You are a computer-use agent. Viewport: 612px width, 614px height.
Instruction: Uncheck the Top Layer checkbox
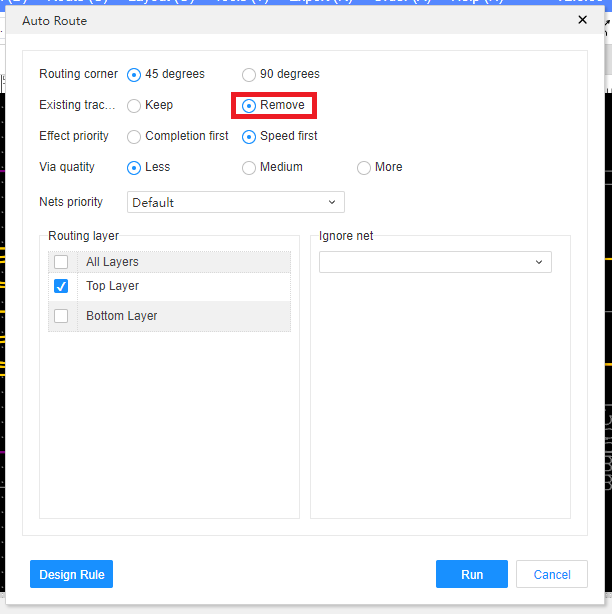tap(62, 286)
